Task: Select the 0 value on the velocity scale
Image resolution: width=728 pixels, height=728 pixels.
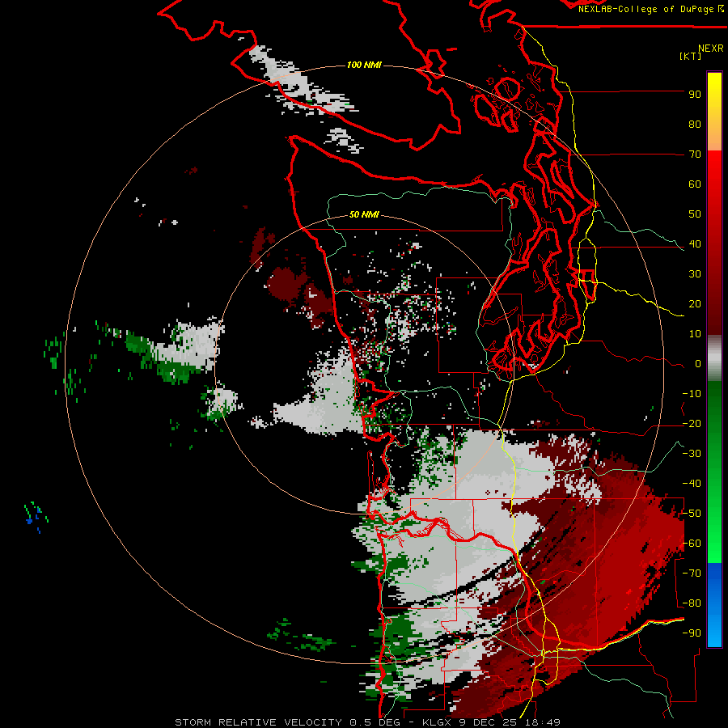Action: (698, 364)
